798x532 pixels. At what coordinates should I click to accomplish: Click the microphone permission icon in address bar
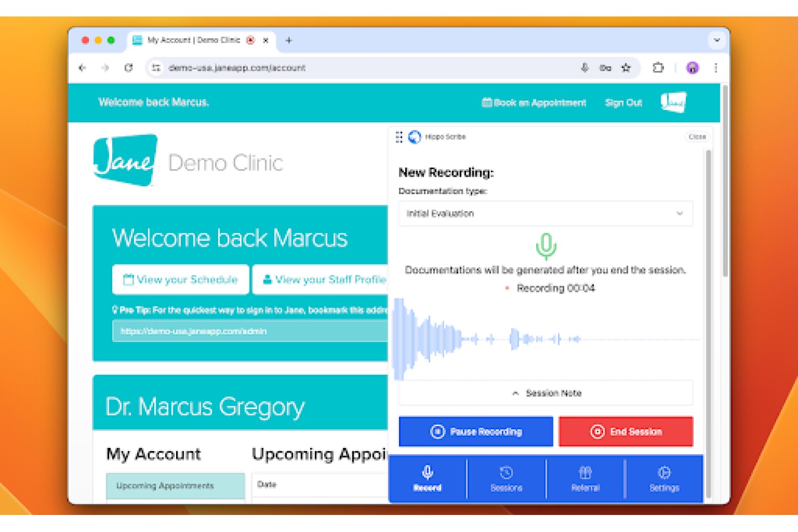tap(585, 68)
